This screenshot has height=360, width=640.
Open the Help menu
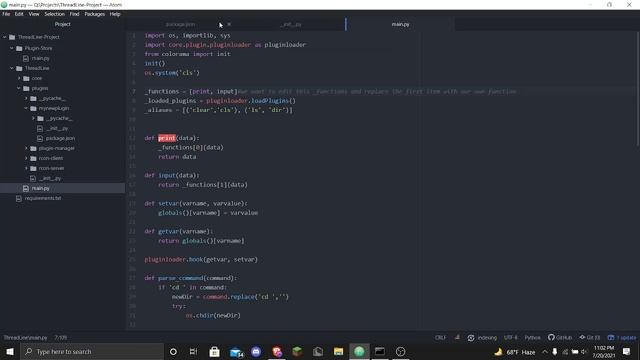[x=115, y=14]
